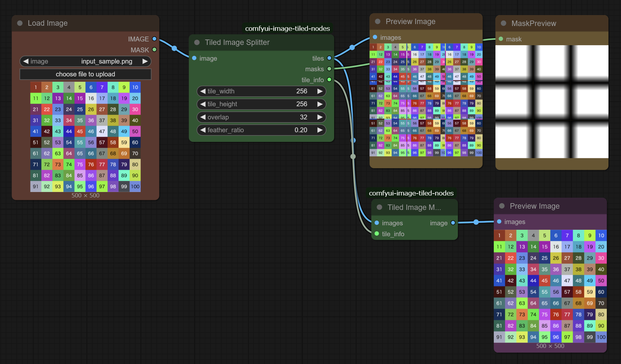Viewport: 621px width, 364px height.
Task: Collapse the Load Image node via its dot
Action: tap(20, 23)
